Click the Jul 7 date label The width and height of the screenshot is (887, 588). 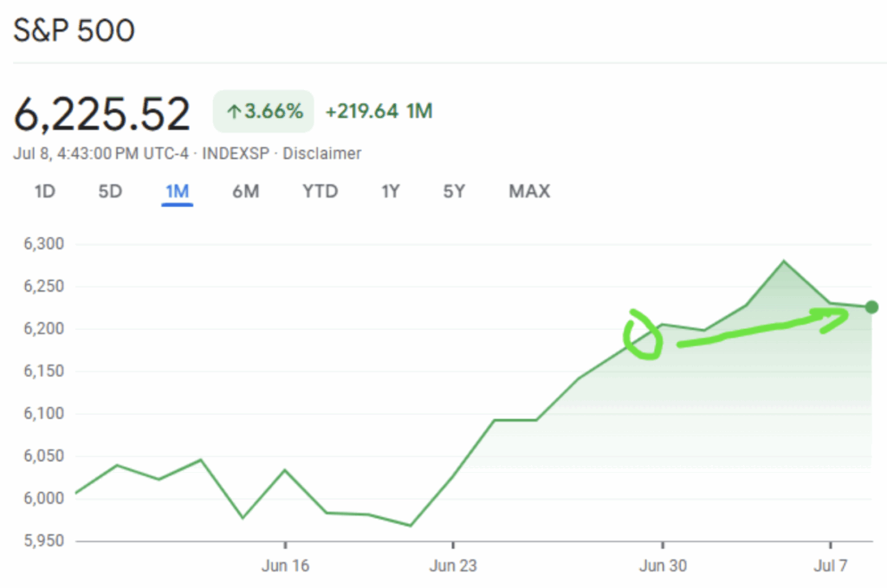[831, 566]
